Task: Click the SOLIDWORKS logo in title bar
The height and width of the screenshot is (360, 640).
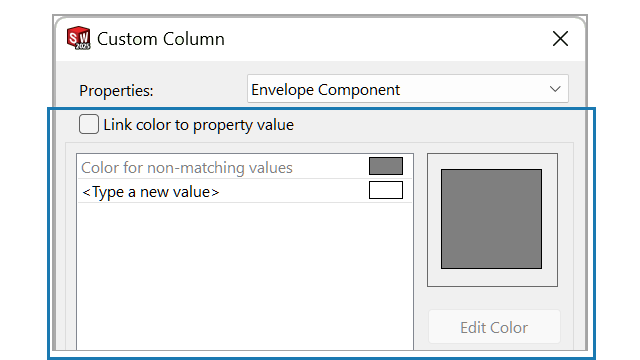Action: click(x=79, y=38)
